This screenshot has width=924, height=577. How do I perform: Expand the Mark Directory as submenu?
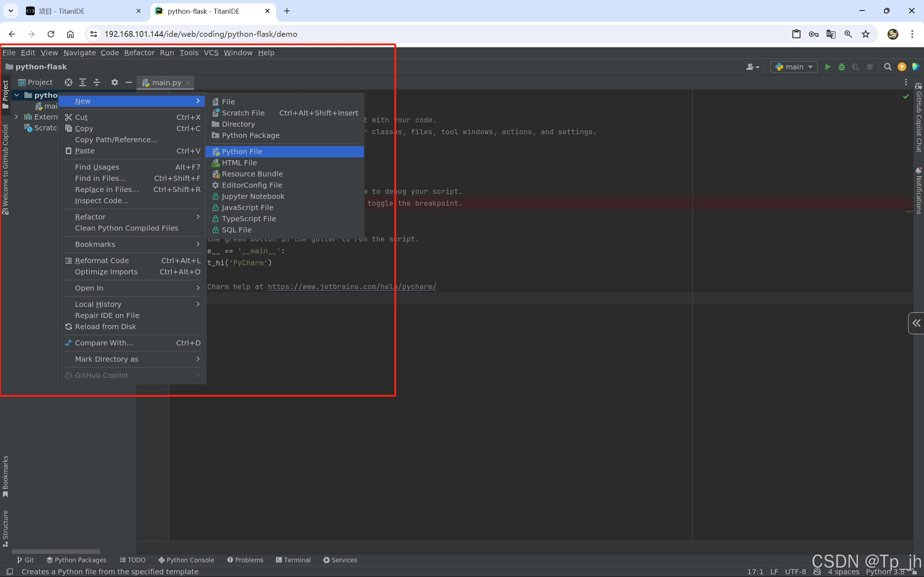tap(132, 359)
